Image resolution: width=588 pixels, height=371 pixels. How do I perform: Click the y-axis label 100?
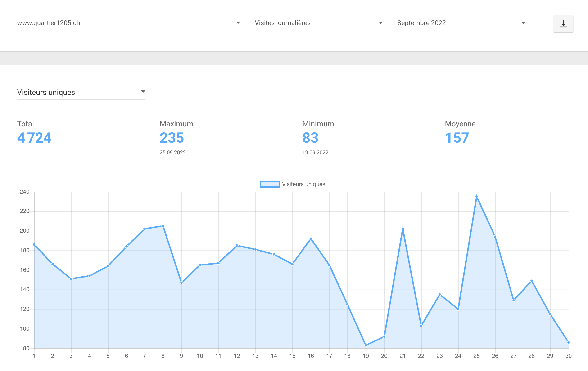(x=24, y=329)
